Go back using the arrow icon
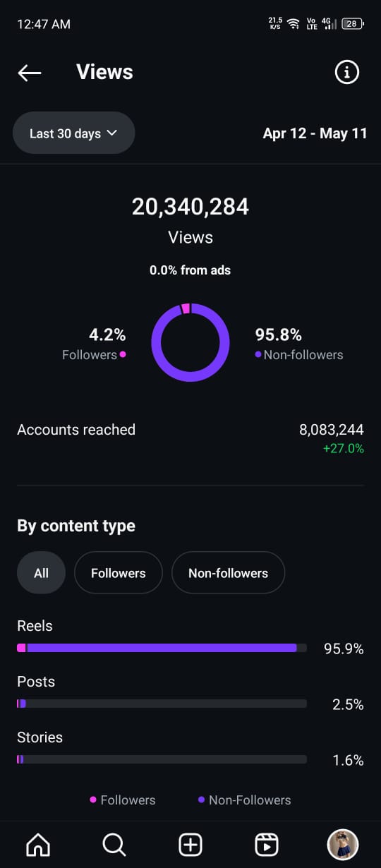Viewport: 381px width, 868px height. coord(30,73)
